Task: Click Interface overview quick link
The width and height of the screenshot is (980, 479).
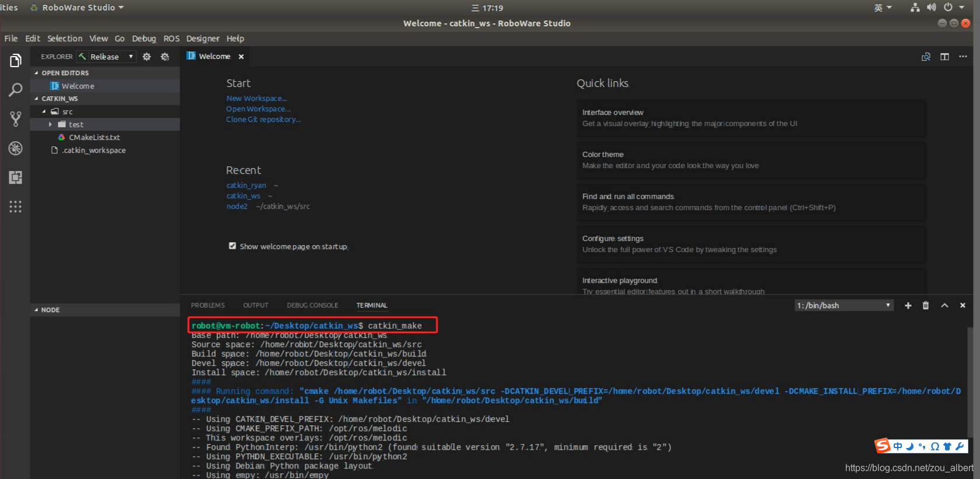Action: tap(751, 118)
